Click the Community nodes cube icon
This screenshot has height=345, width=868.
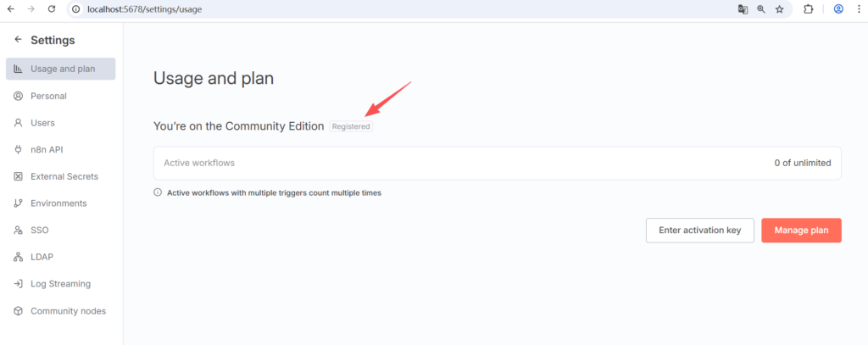click(x=18, y=311)
